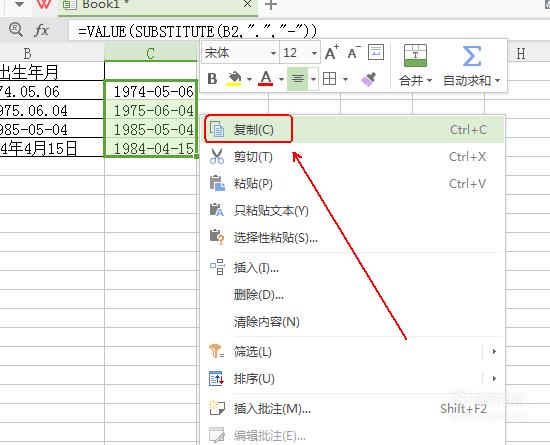550x445 pixels.
Task: Click into the formula bar text
Action: click(x=197, y=31)
